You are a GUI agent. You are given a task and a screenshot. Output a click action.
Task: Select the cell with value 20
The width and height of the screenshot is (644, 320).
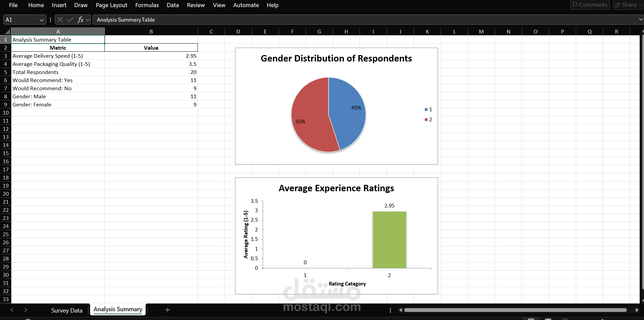151,72
